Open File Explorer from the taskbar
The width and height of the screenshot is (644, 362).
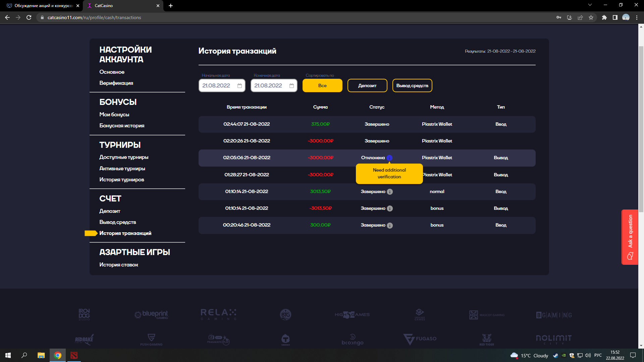[41, 355]
